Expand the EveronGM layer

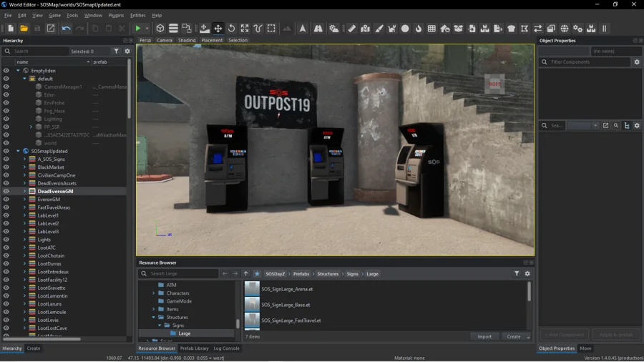(24, 200)
